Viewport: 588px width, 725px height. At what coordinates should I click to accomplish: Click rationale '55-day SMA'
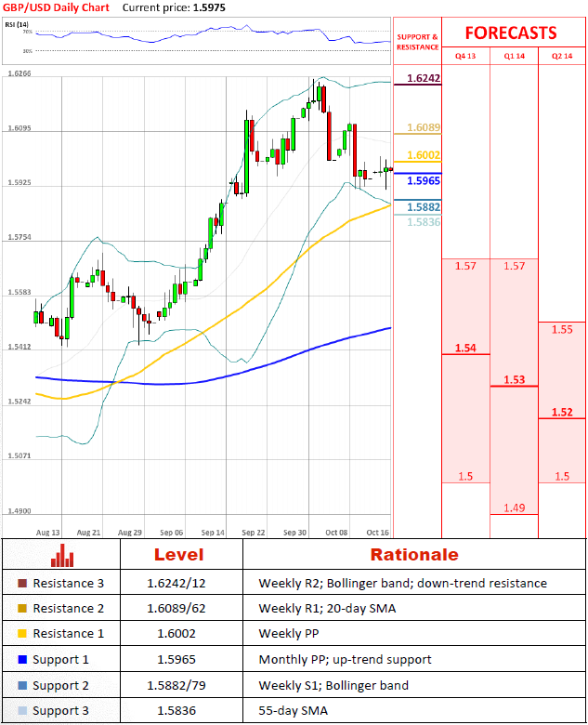tap(294, 711)
